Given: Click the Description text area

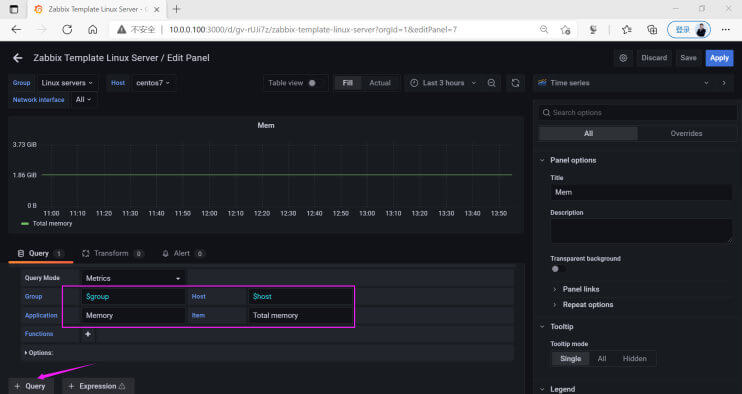Looking at the screenshot, I should 641,231.
